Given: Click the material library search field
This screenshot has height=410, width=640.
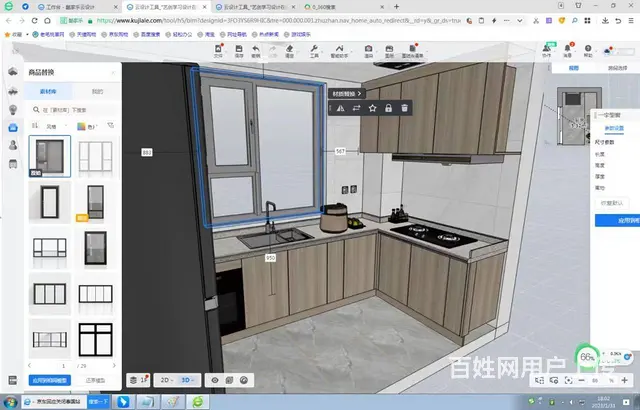Looking at the screenshot, I should (x=74, y=110).
